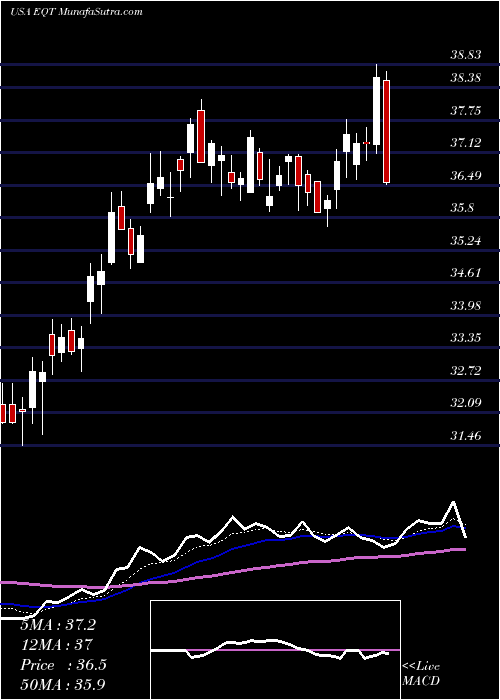Click the 34.61 price axis label
500x700 pixels.
click(465, 273)
